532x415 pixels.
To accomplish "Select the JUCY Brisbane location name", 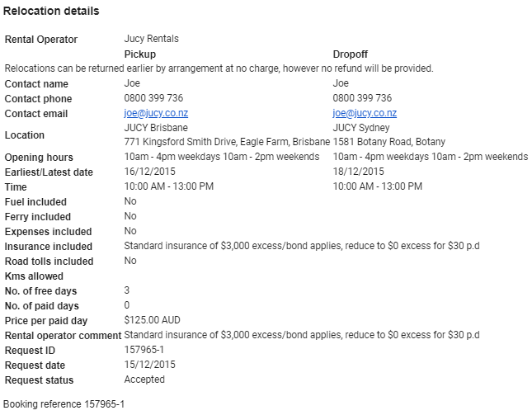I will pos(156,128).
